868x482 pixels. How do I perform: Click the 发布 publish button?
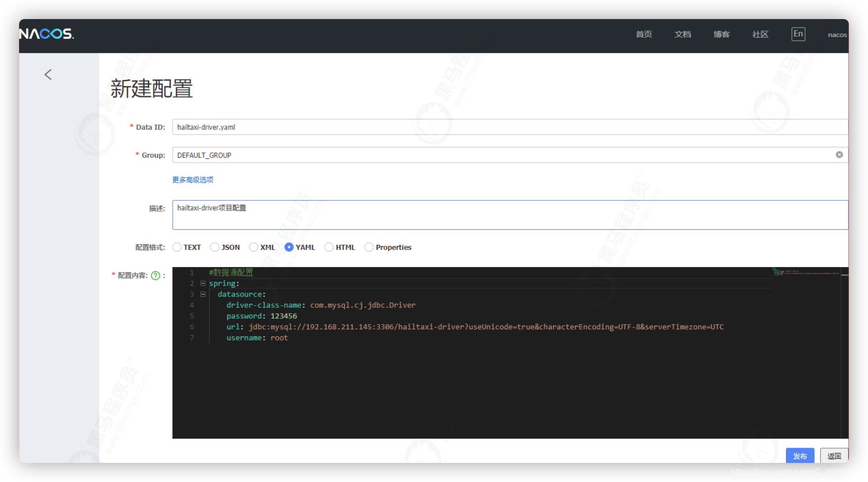[x=800, y=456]
